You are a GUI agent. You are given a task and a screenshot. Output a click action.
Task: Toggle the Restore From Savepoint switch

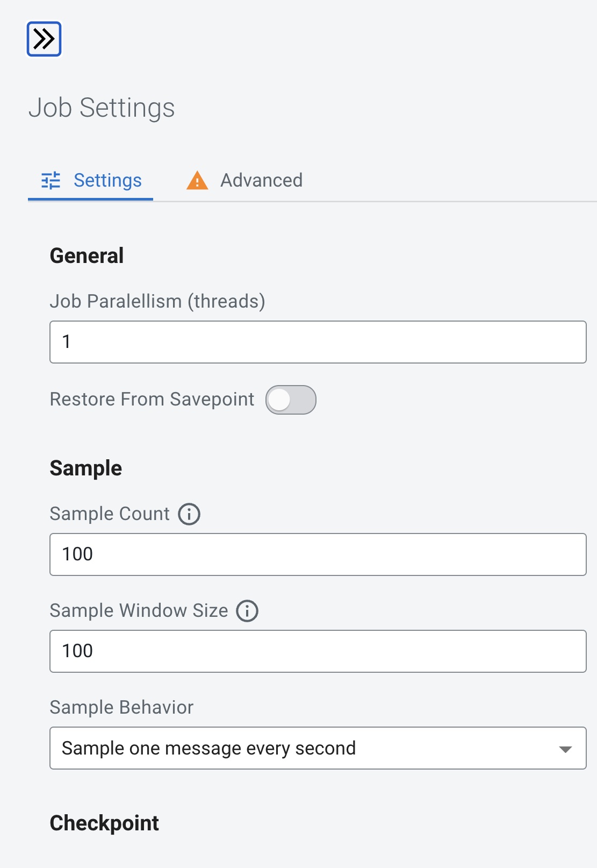coord(291,400)
